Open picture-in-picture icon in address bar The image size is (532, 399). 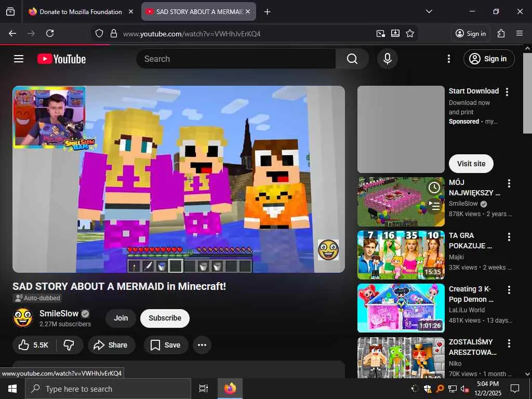click(381, 33)
